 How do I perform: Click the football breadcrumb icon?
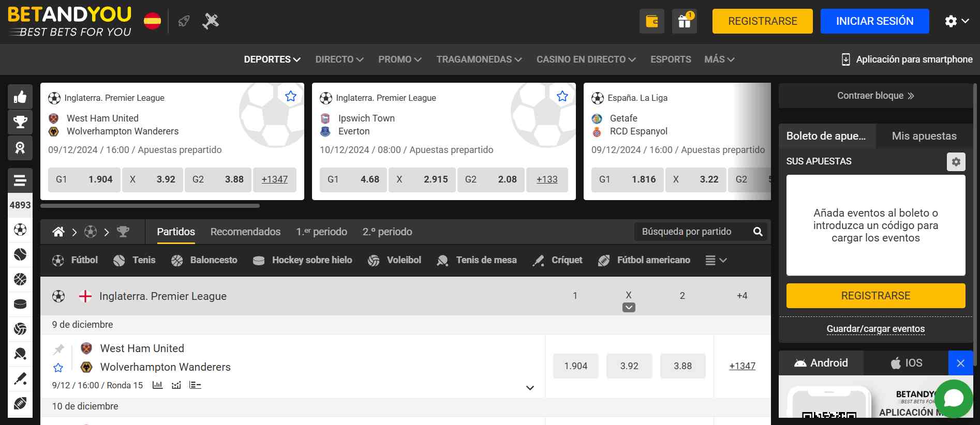click(x=91, y=232)
